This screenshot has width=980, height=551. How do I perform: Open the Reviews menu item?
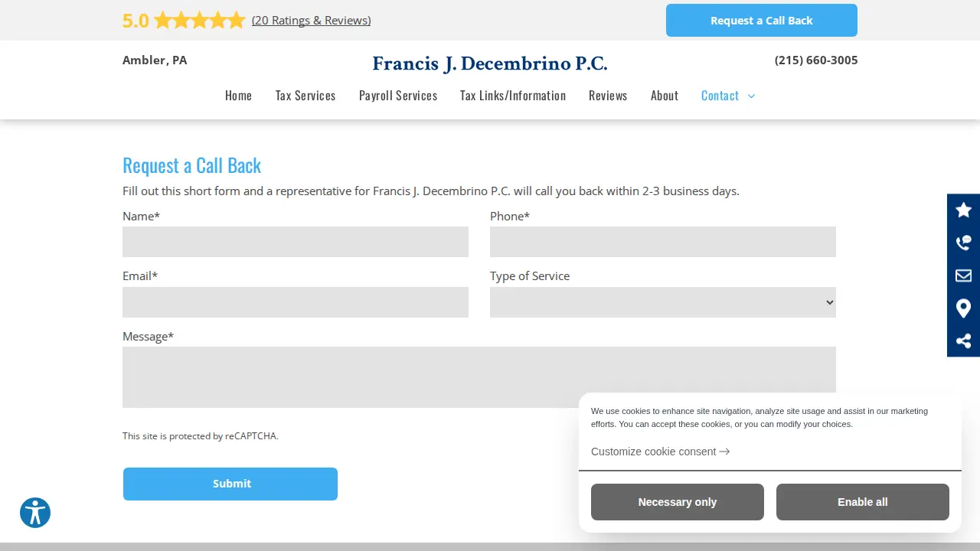[x=608, y=96]
